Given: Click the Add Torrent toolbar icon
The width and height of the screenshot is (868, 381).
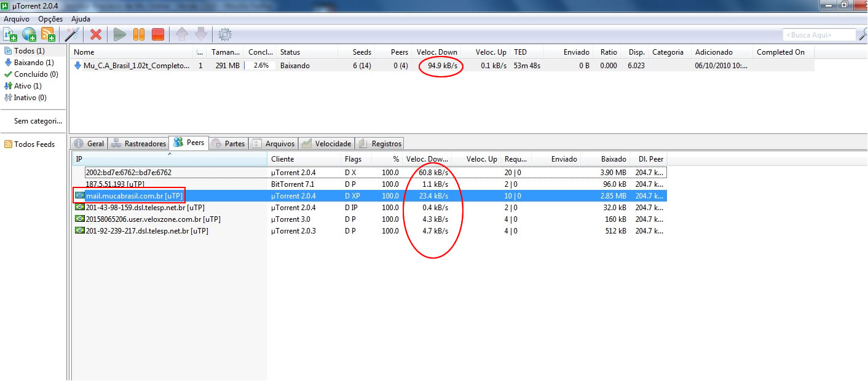Looking at the screenshot, I should [10, 34].
